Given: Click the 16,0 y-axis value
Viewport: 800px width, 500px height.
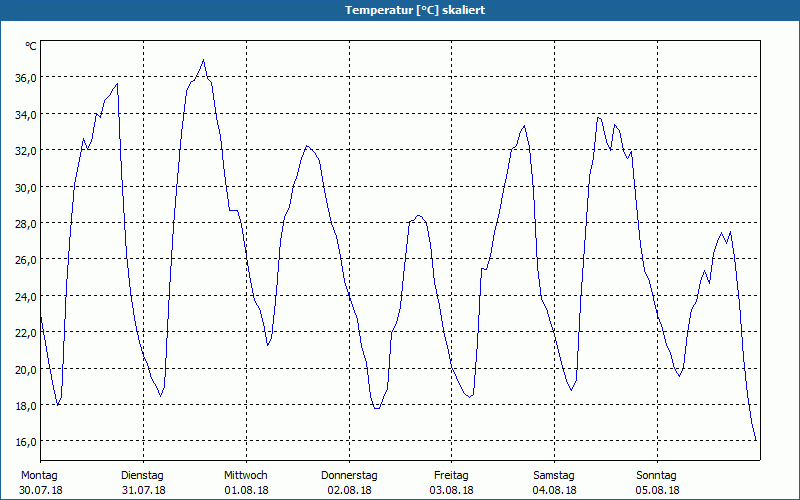Looking at the screenshot, I should click(26, 442).
